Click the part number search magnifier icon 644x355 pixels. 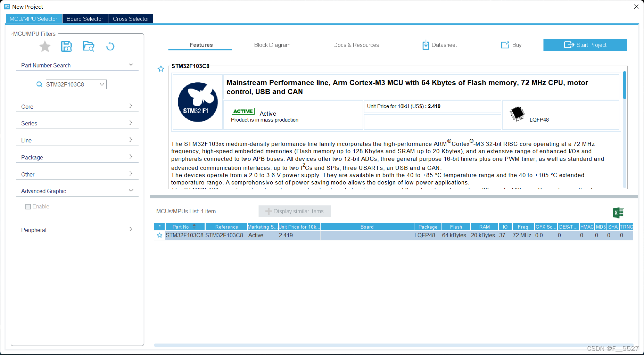[x=39, y=84]
